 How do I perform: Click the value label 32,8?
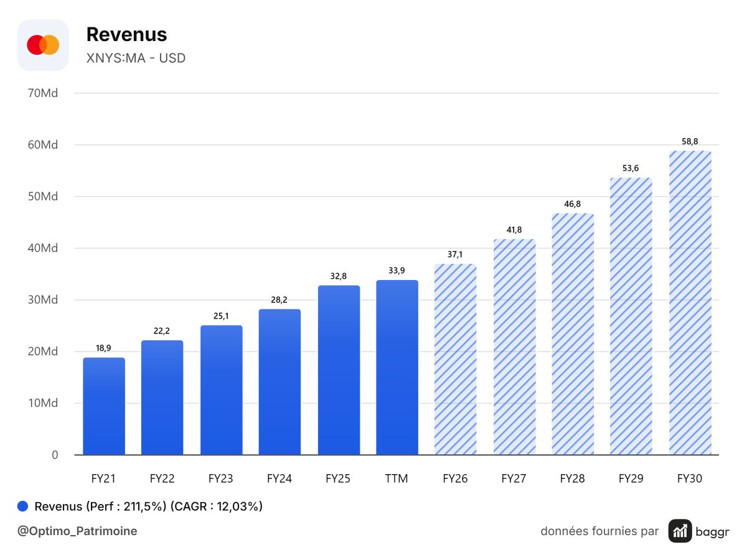click(339, 276)
